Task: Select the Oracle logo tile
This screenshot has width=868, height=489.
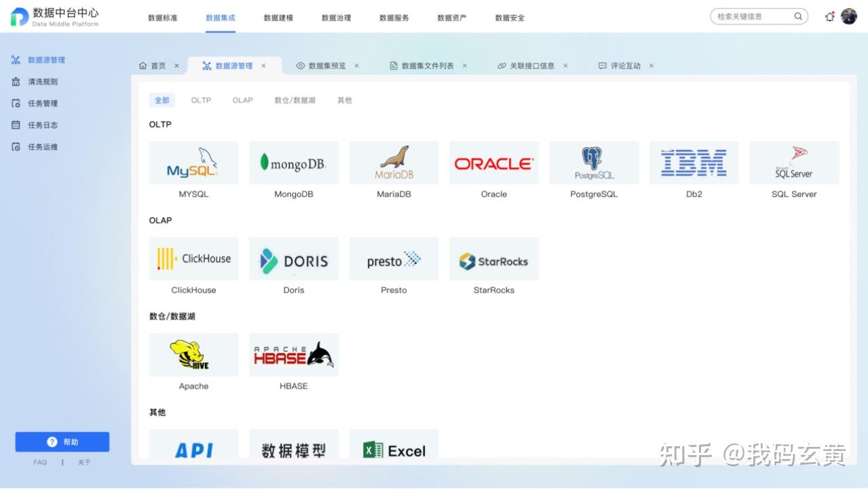Action: tap(494, 163)
